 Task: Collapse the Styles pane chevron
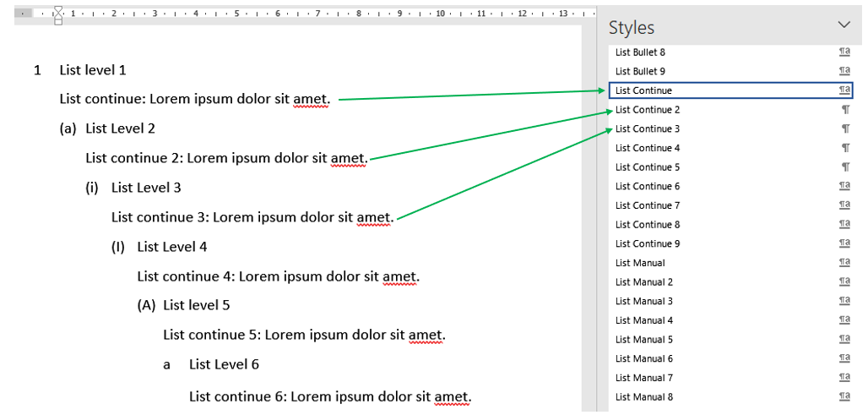pyautogui.click(x=844, y=25)
